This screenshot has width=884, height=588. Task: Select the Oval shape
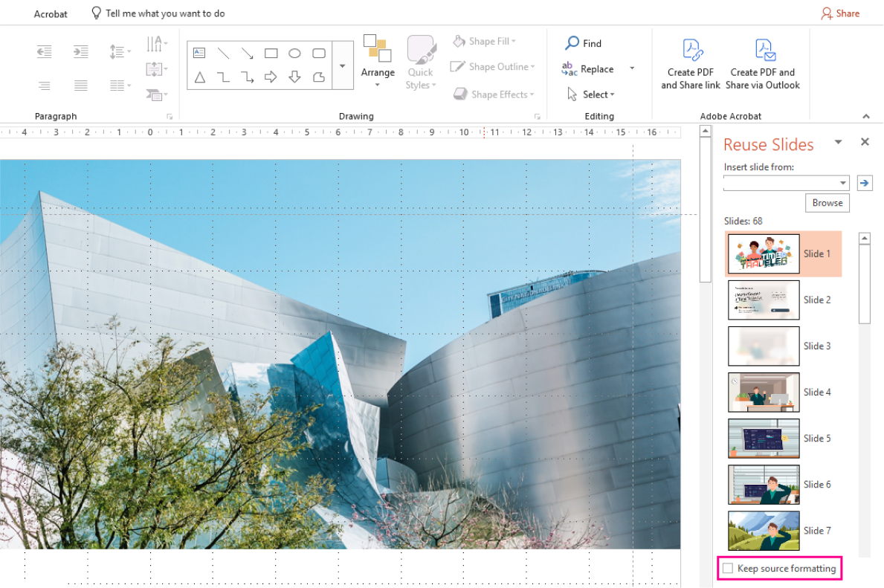click(294, 53)
